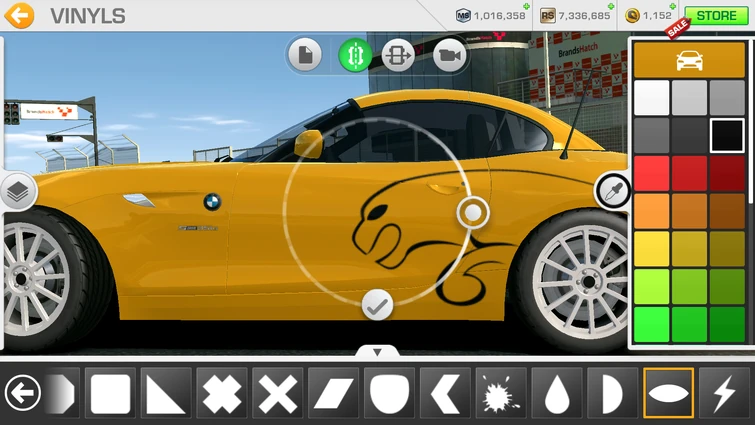
Task: Click the 1,152 gold balance
Action: coord(657,16)
